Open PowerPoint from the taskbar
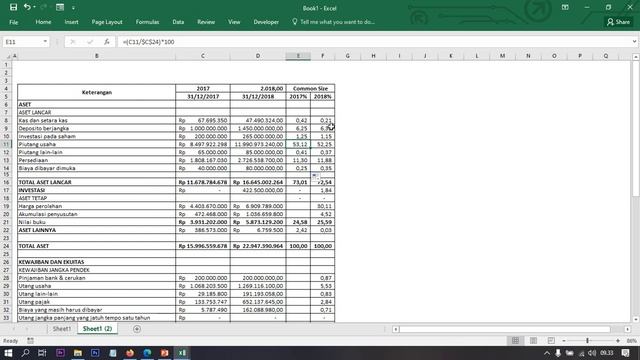Viewport: 640px width, 360px height. coord(164,353)
